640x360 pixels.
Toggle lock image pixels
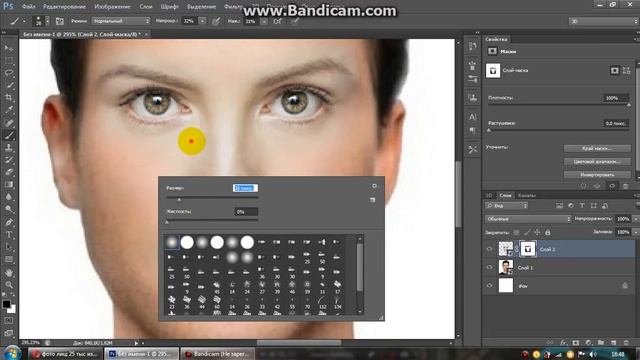tap(527, 232)
